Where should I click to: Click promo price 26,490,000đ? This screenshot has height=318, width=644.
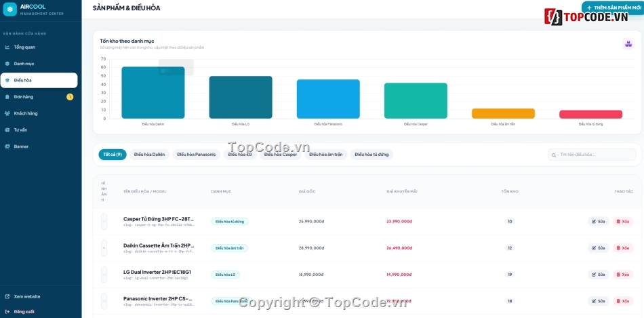(399, 248)
